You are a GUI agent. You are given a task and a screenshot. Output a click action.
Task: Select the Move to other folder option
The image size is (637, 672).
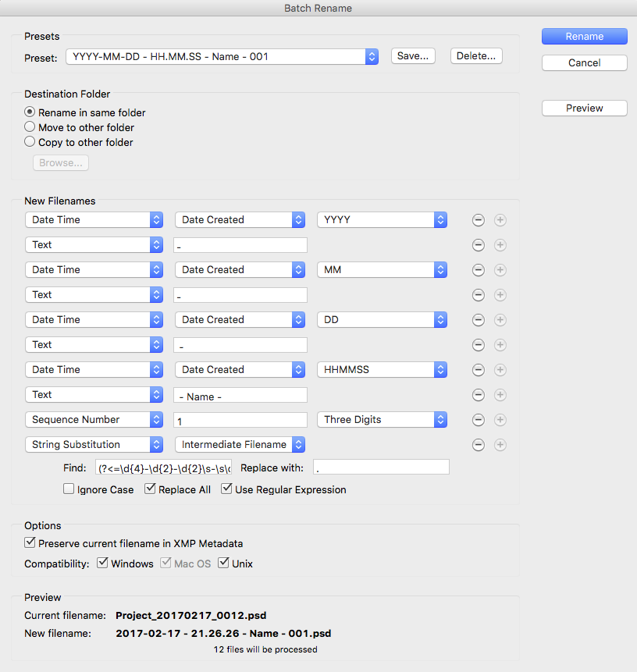pyautogui.click(x=30, y=127)
